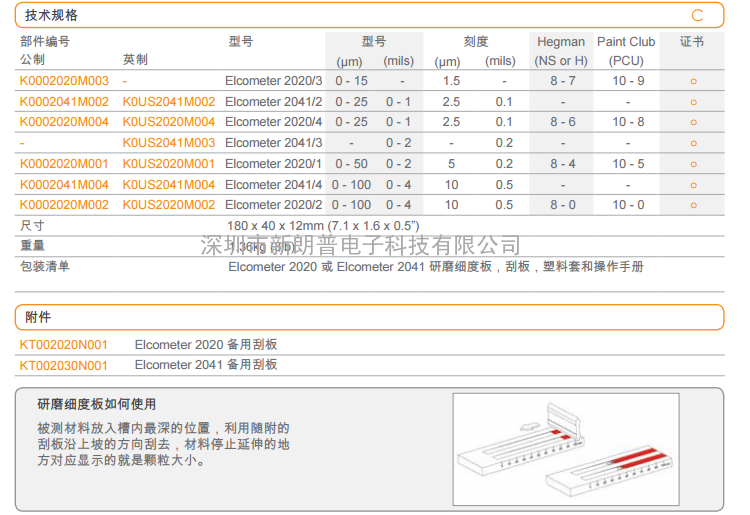750x515 pixels.
Task: Click Paint Club value 10 - 9
Action: coord(628,81)
